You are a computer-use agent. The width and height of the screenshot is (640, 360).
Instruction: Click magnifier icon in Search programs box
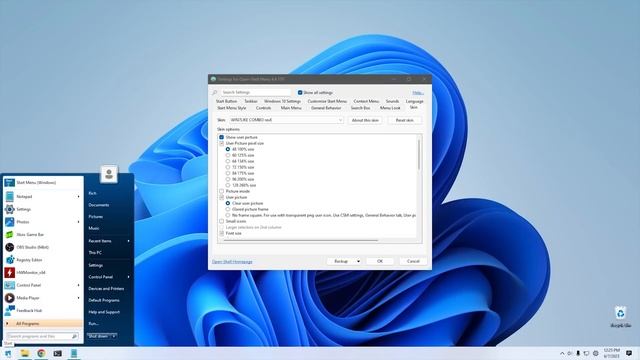74,336
